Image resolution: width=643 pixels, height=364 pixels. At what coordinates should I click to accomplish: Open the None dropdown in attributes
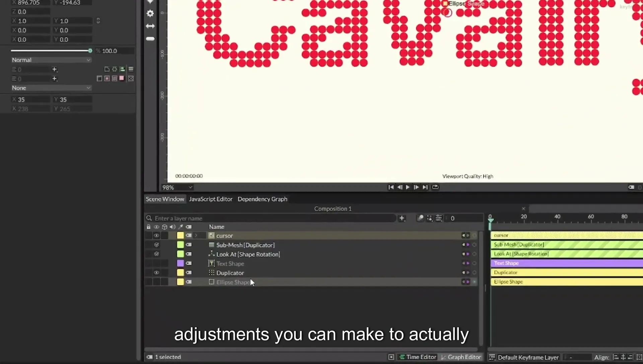tap(51, 88)
